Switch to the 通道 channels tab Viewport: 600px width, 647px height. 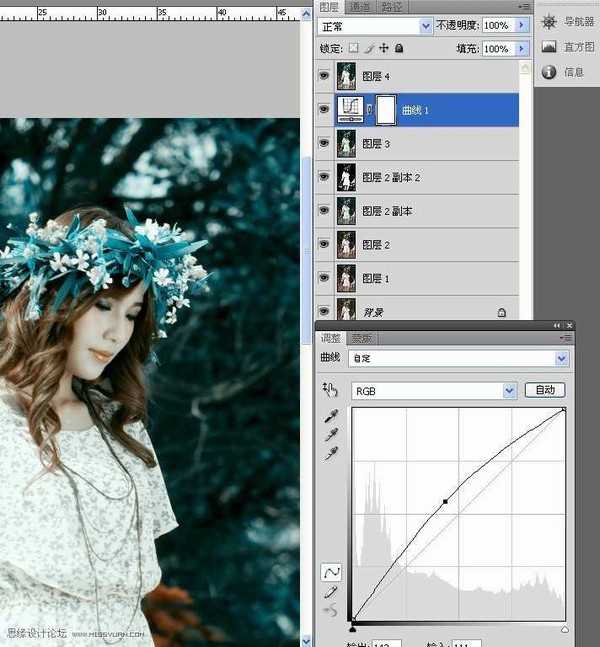(x=360, y=6)
